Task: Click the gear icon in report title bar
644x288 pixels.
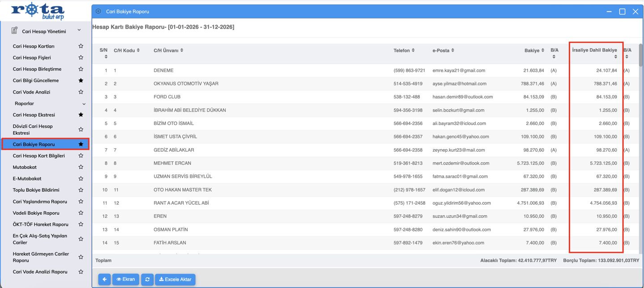Action: [x=98, y=12]
